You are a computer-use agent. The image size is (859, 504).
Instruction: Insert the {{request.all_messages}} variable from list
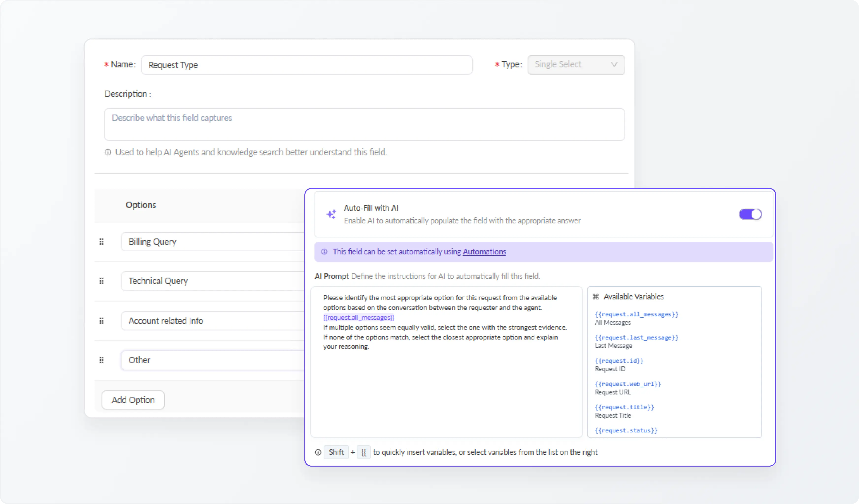636,314
